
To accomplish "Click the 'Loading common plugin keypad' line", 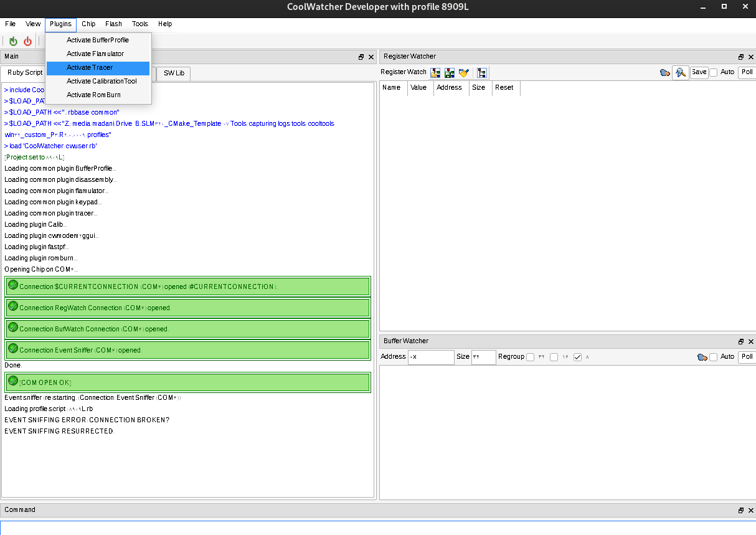I will [x=53, y=202].
